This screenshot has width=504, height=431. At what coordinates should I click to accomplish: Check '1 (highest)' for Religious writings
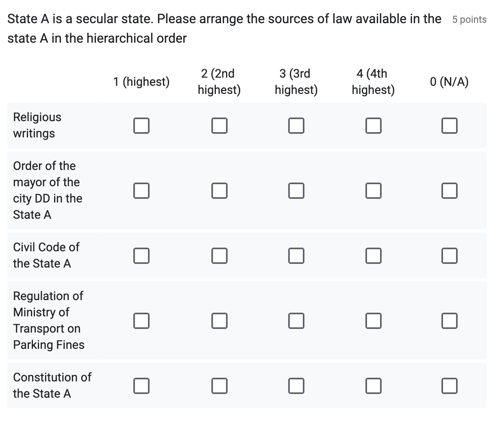(x=141, y=125)
